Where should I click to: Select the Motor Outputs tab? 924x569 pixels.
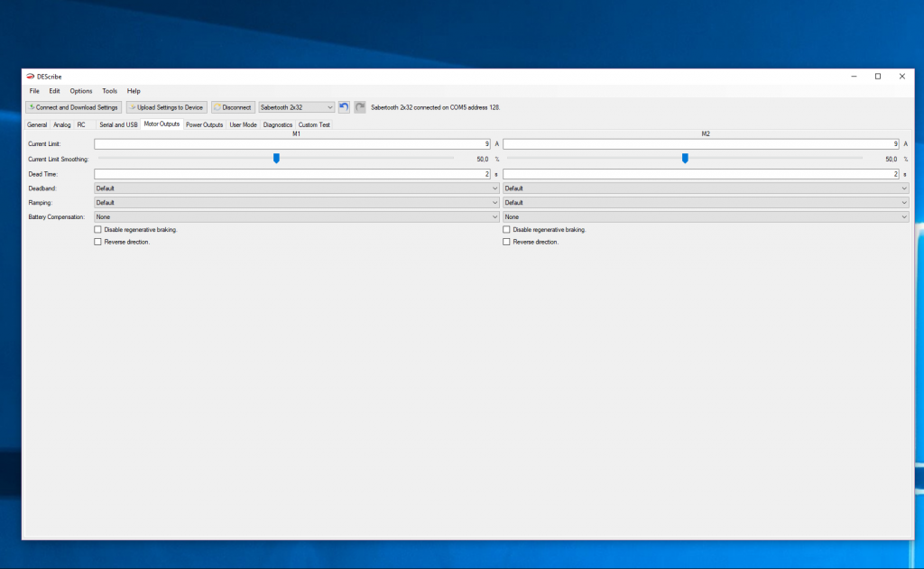pyautogui.click(x=162, y=124)
